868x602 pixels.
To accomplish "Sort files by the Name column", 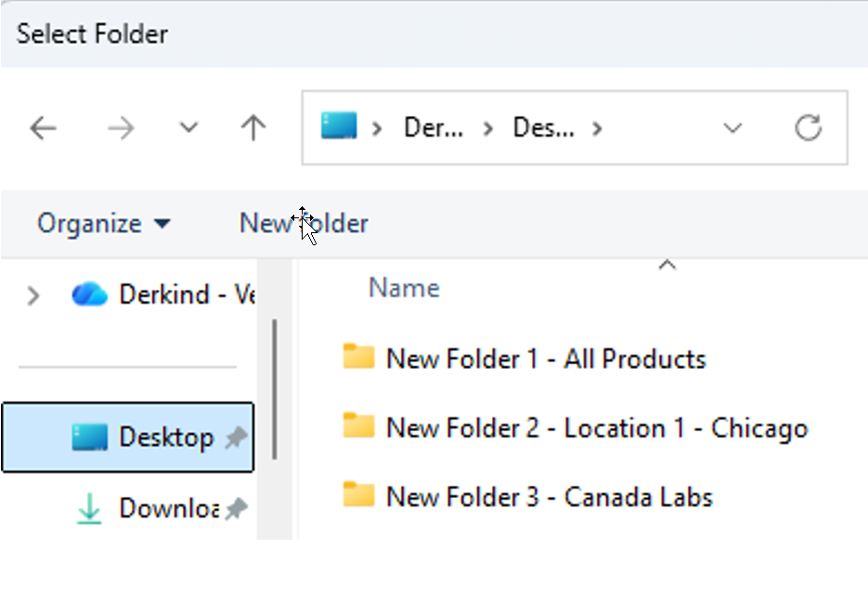I will tap(404, 288).
